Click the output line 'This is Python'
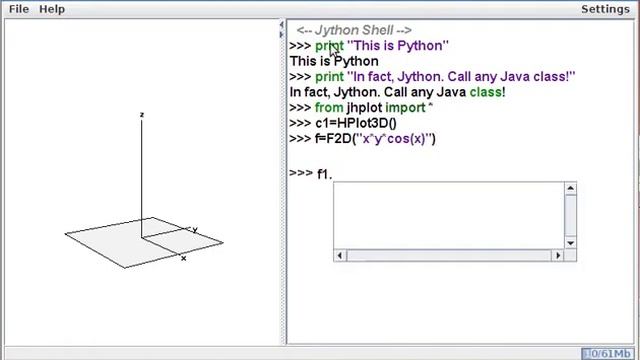 334,61
